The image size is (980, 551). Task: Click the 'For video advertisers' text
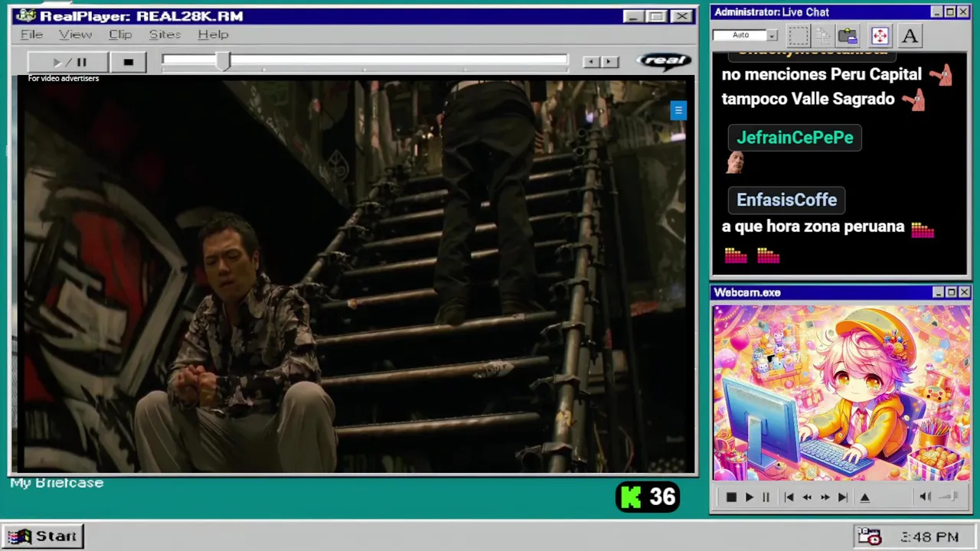(x=64, y=78)
